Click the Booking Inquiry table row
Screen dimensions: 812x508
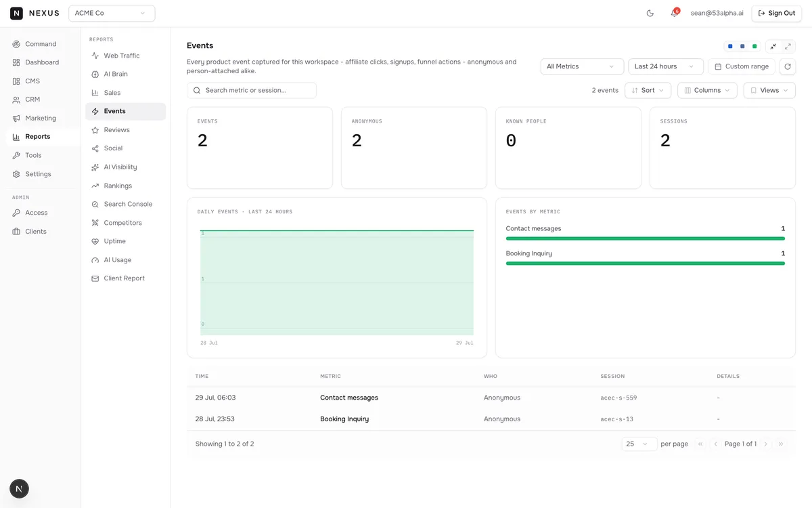pyautogui.click(x=491, y=419)
